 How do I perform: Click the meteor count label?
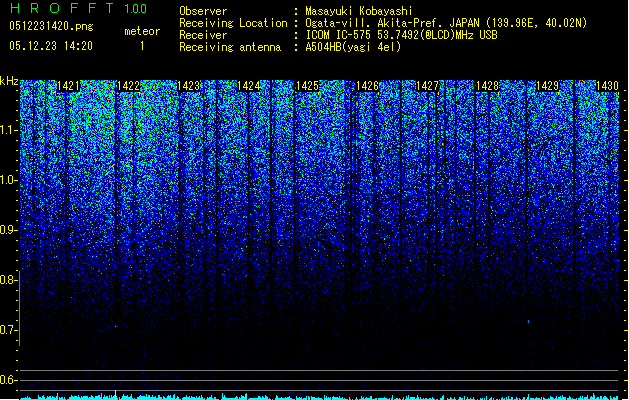coord(142,31)
